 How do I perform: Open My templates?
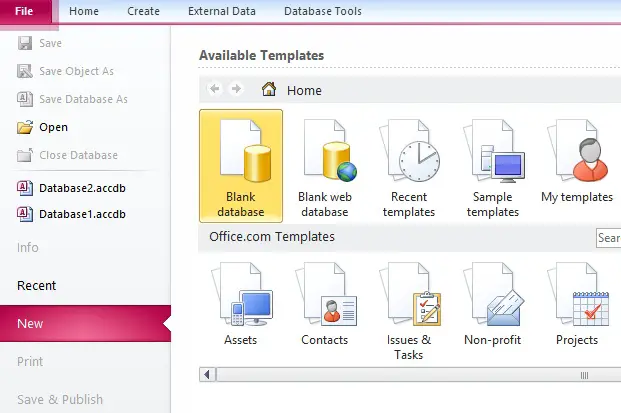click(577, 161)
